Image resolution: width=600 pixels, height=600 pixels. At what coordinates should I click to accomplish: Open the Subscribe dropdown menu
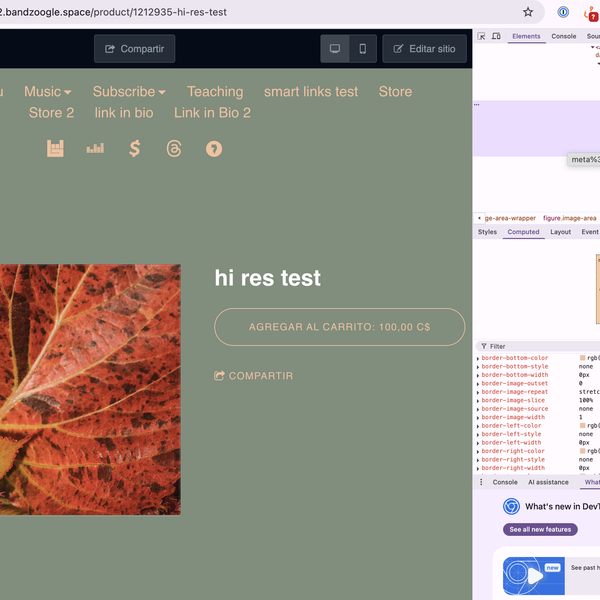[x=129, y=91]
